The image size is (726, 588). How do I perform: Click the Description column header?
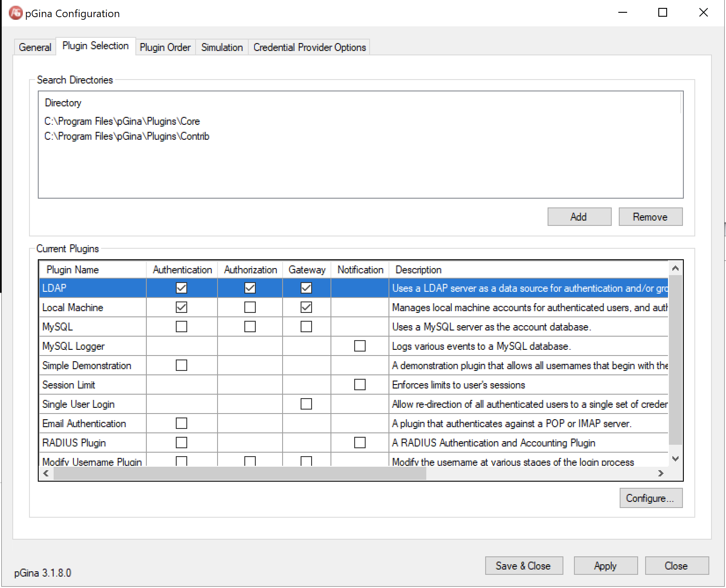point(529,269)
